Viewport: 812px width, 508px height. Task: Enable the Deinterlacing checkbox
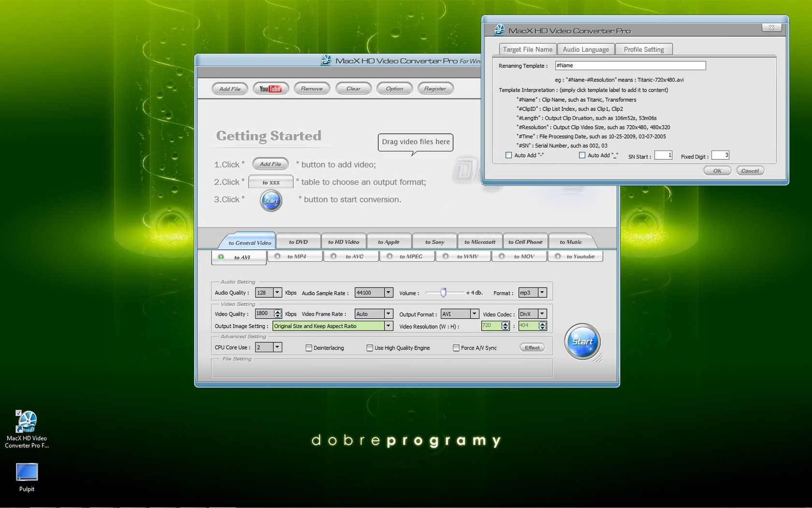(309, 348)
